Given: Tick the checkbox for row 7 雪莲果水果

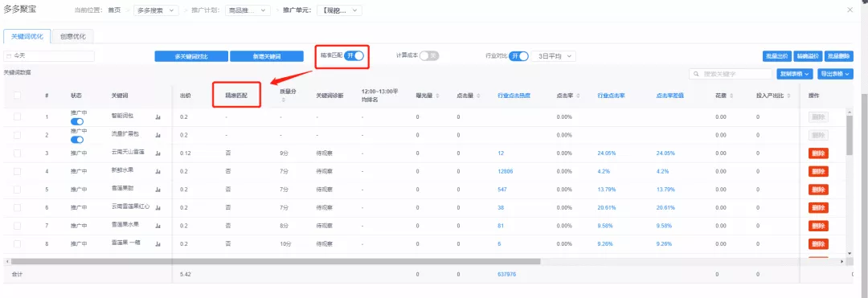Looking at the screenshot, I should pos(17,226).
